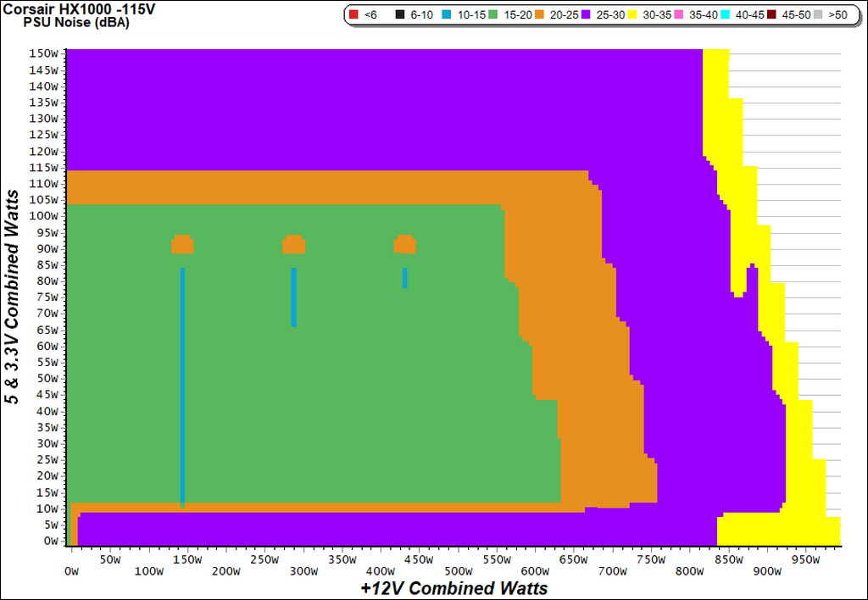Click the orange blob near the 450W column
The height and width of the screenshot is (600, 868).
click(x=405, y=245)
